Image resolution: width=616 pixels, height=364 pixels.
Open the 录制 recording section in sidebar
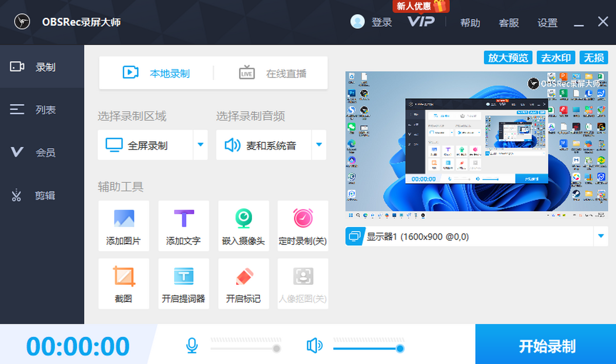pos(42,67)
